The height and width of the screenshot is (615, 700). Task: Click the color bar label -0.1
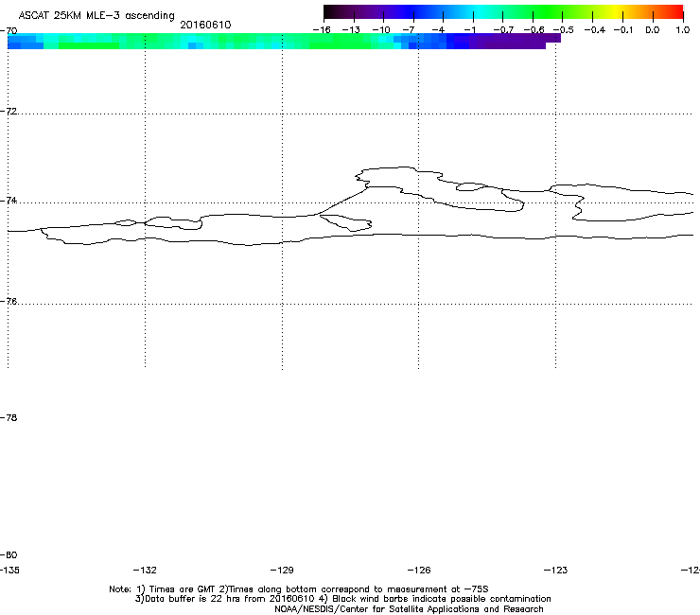tap(623, 30)
